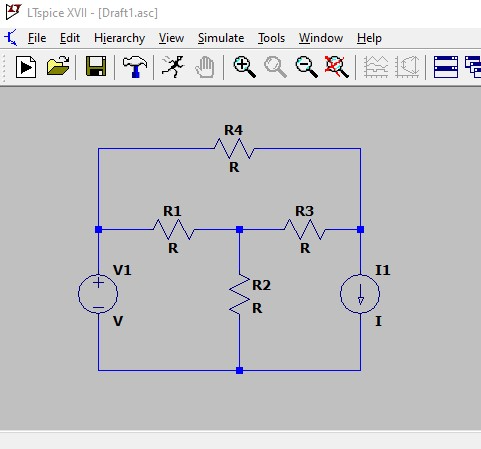Click the Zoom to Fit crossed magnifier icon
The height and width of the screenshot is (449, 481).
337,67
